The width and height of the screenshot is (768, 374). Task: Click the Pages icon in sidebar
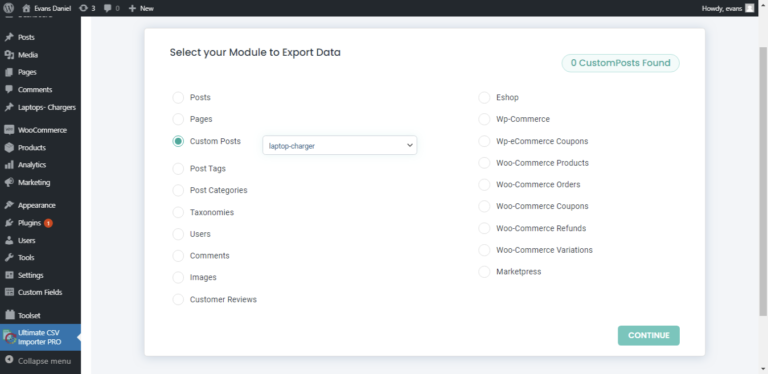click(9, 72)
